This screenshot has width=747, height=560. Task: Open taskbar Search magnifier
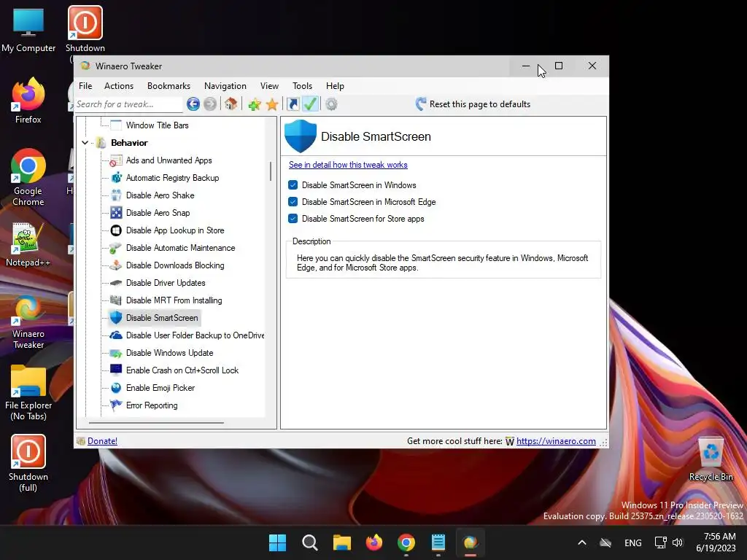[x=309, y=542]
